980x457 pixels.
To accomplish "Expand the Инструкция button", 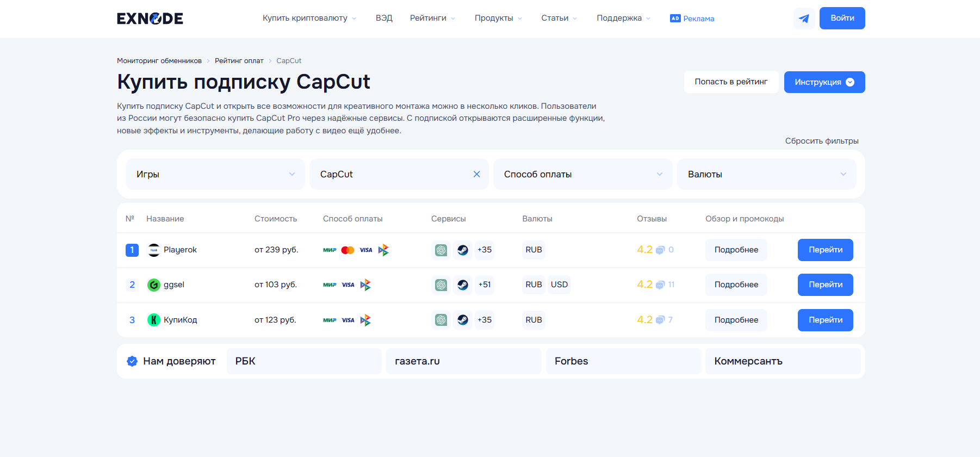I will pos(824,82).
